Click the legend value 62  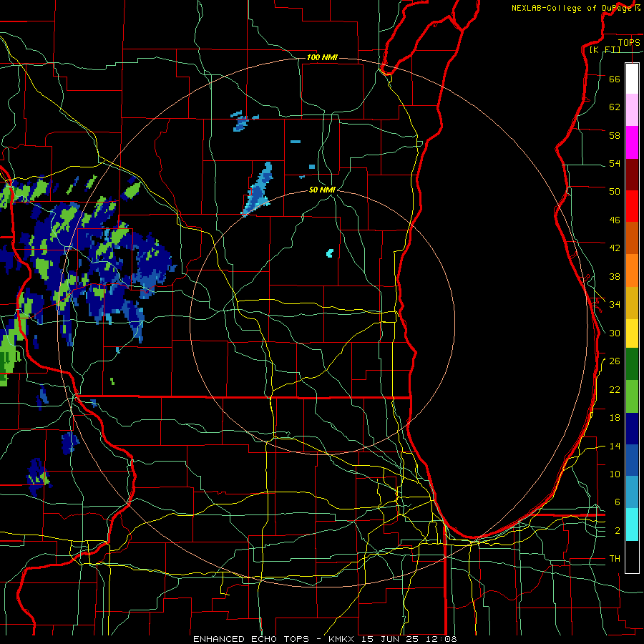point(615,107)
